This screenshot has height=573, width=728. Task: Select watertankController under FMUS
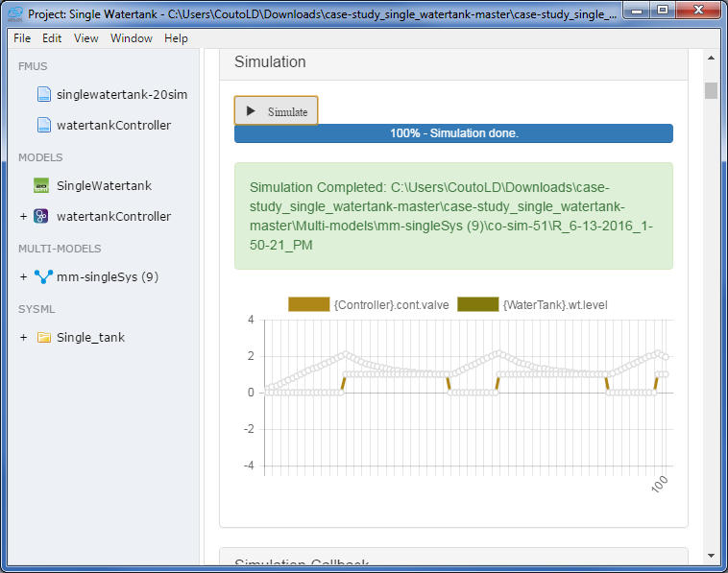[113, 125]
